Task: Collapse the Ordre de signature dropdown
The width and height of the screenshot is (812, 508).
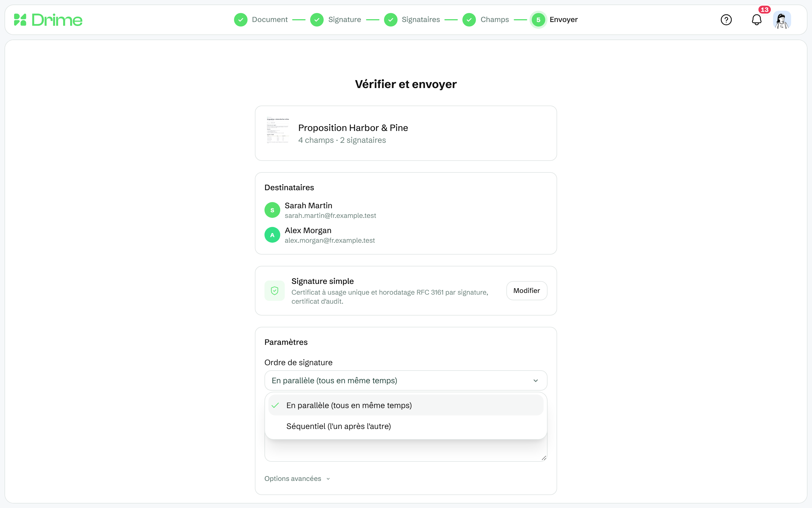Action: [406, 380]
